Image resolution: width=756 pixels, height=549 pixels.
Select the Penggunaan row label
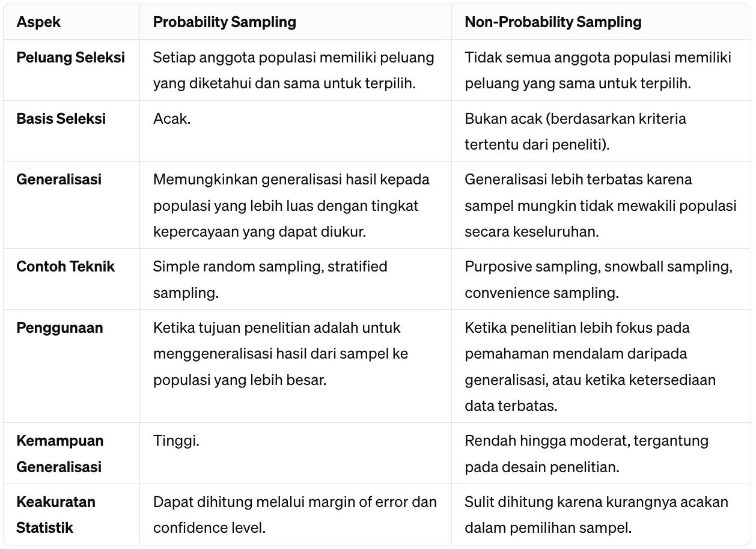coord(59,327)
